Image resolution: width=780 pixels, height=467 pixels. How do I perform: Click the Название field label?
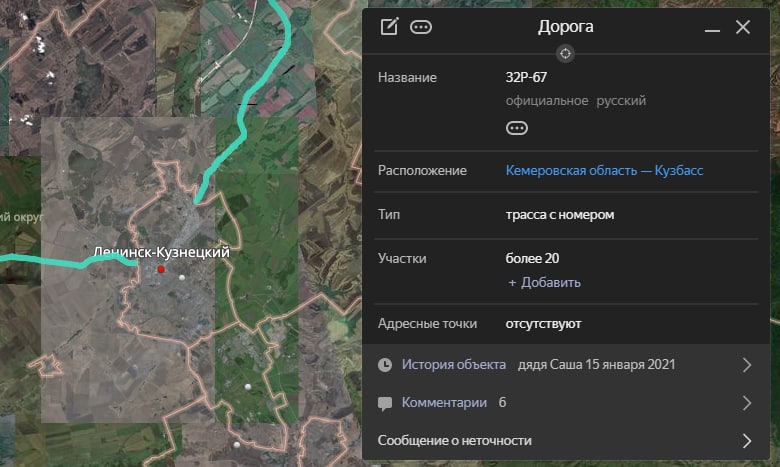(407, 78)
